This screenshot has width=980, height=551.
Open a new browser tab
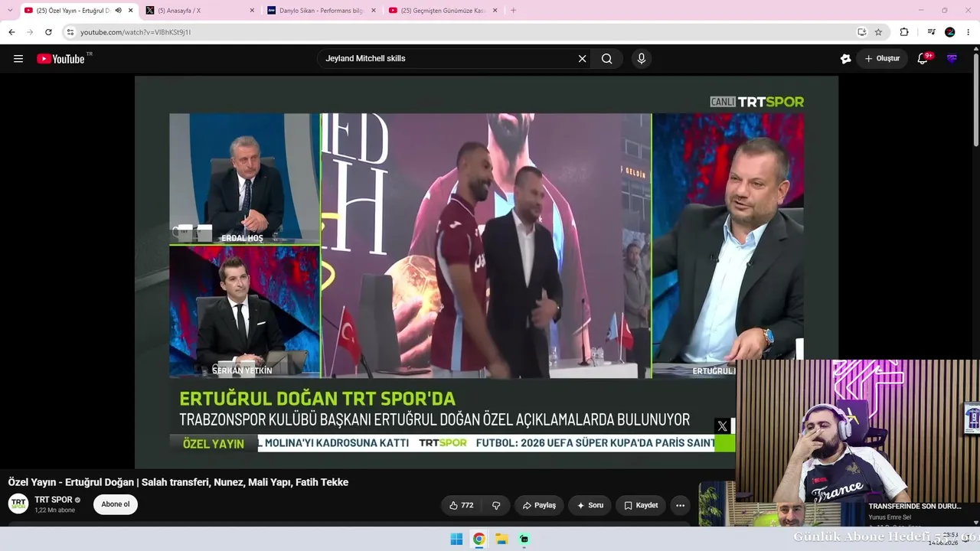(x=513, y=11)
